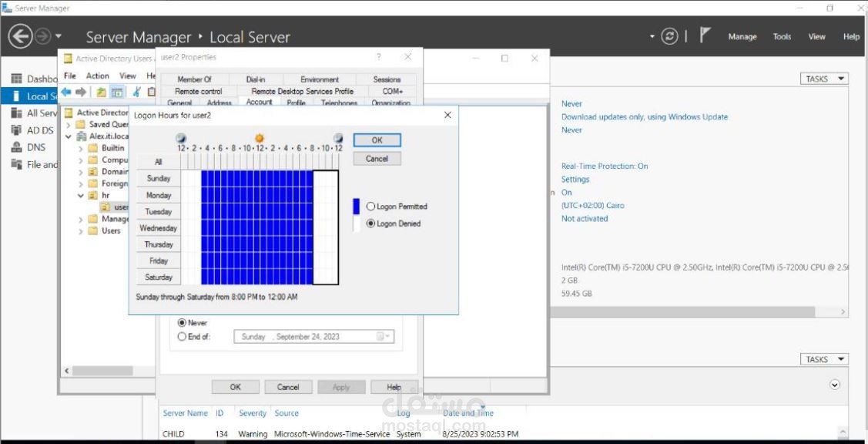Open the Action menu in Active Directory
Image resolution: width=868 pixels, height=444 pixels.
(x=96, y=75)
